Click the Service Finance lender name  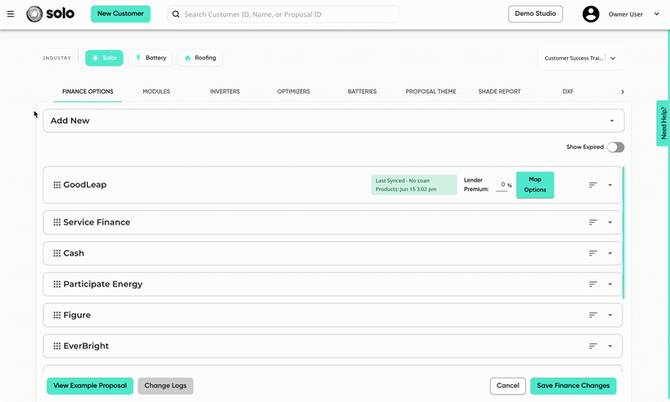tap(97, 222)
